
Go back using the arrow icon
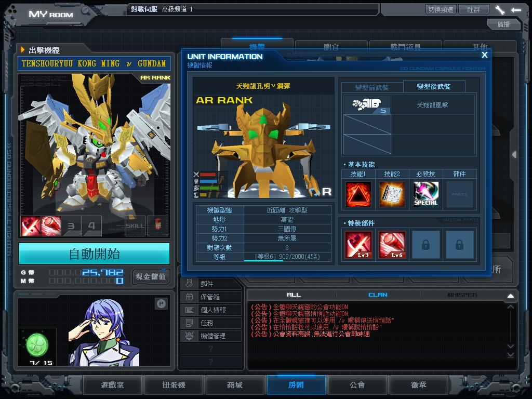click(516, 10)
